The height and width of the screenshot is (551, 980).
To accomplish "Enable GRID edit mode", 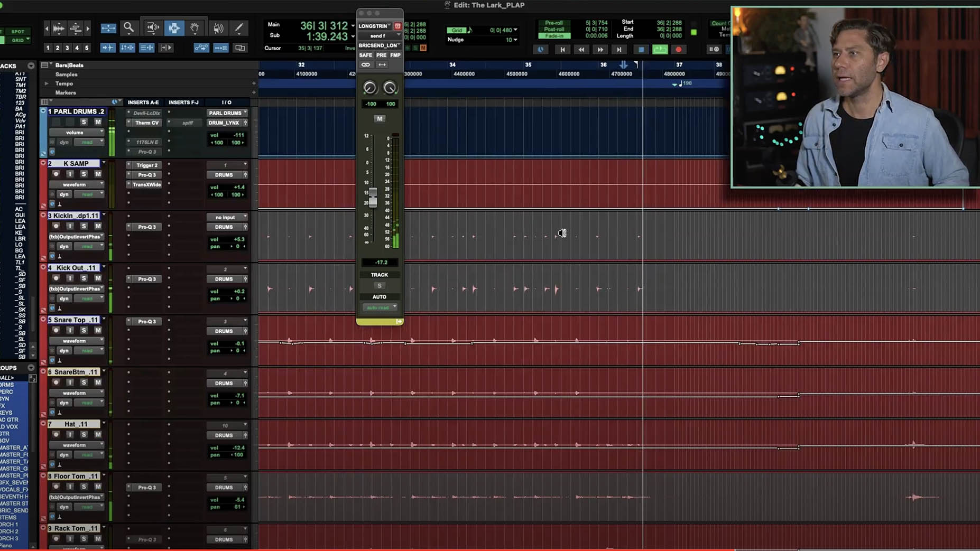I will 17,40.
